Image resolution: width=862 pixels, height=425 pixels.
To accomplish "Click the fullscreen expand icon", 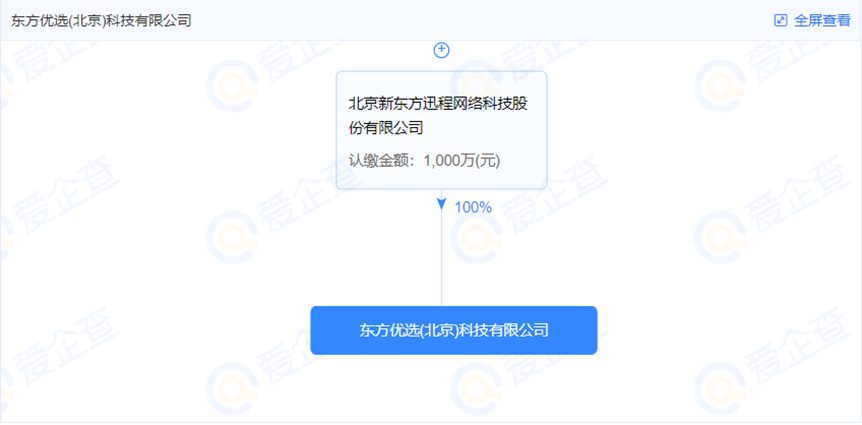I will (x=780, y=21).
